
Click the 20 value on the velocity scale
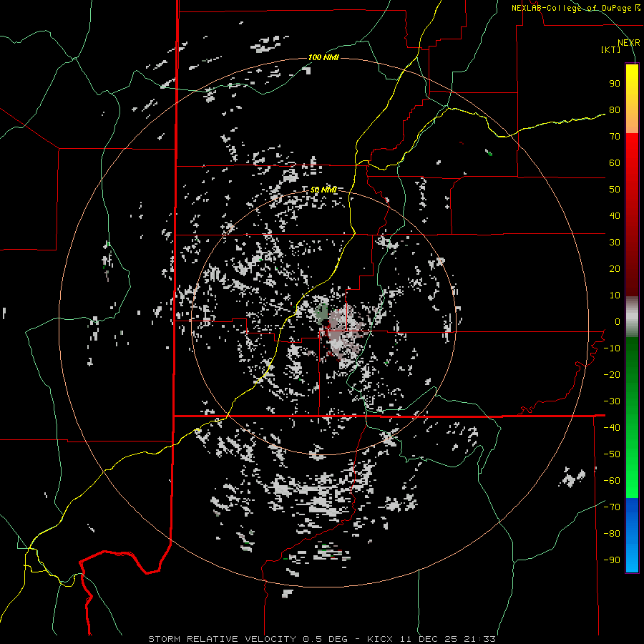615,269
